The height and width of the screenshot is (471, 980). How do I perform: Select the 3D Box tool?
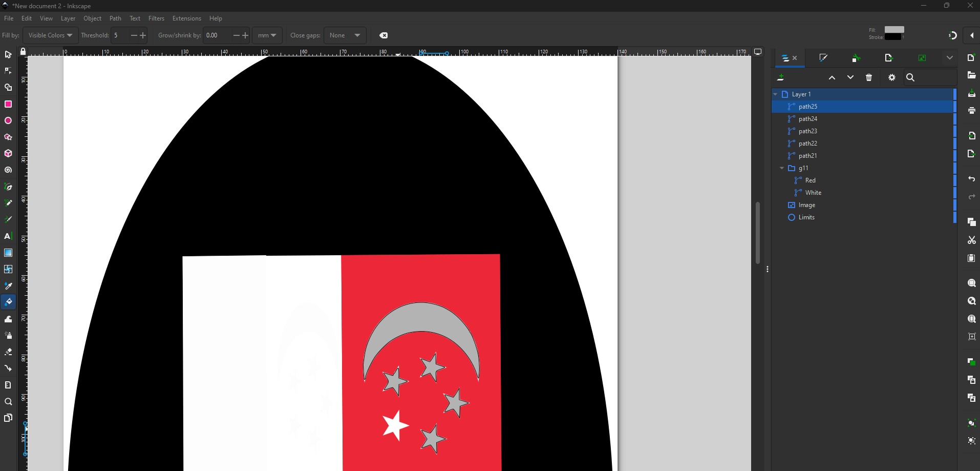(8, 154)
